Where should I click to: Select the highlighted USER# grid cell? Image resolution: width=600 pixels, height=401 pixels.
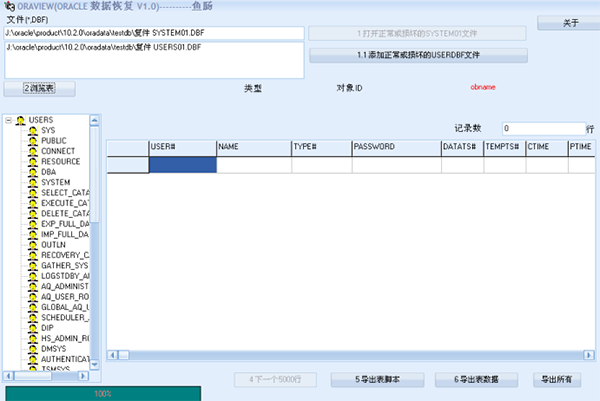click(x=183, y=165)
